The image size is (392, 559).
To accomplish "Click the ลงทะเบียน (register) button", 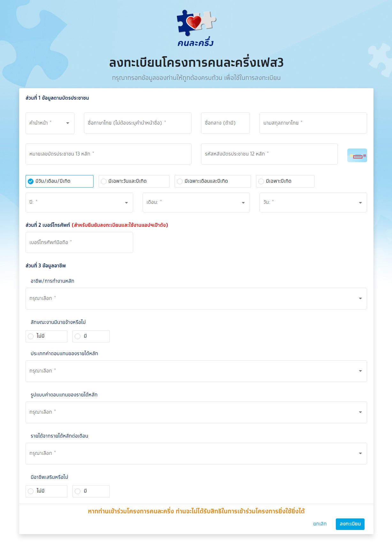I will pos(350,524).
